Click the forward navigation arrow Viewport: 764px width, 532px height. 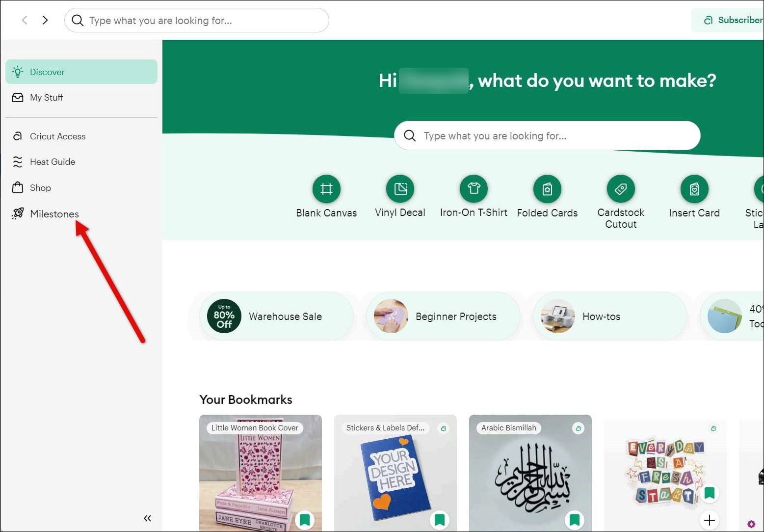(45, 20)
